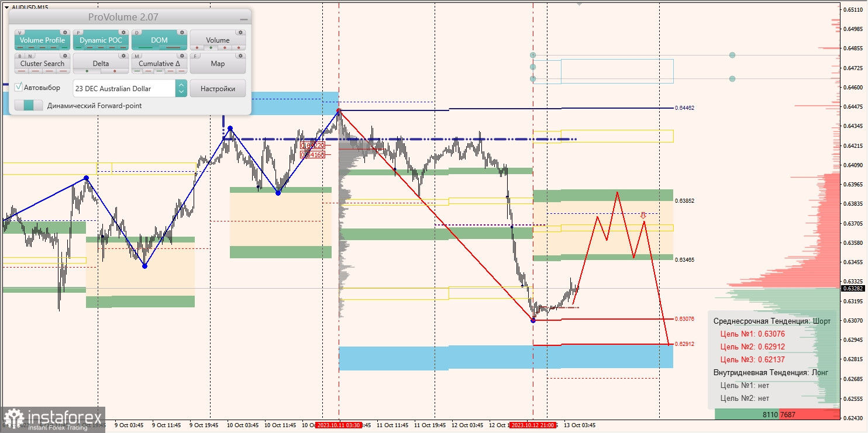Select DOM's red line sub-segment

(x=173, y=47)
